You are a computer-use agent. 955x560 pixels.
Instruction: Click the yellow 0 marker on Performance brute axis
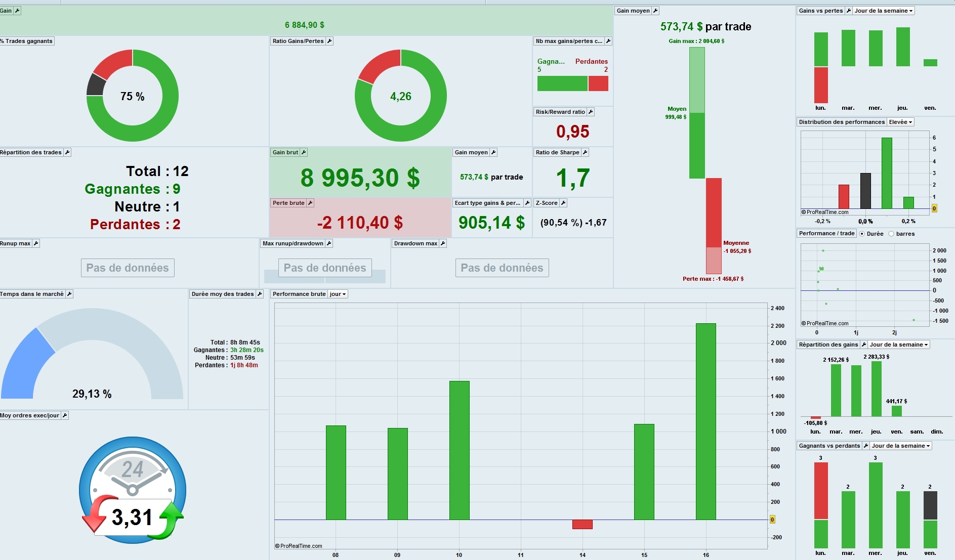coord(772,520)
